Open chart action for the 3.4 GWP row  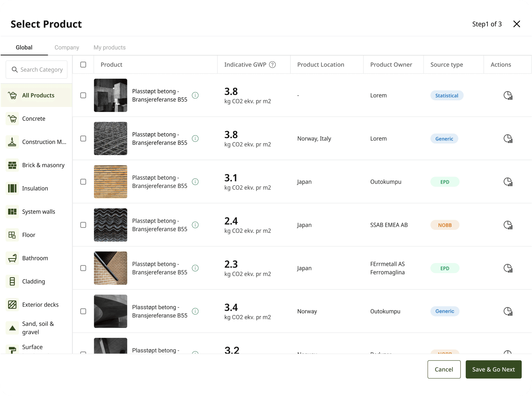point(508,311)
